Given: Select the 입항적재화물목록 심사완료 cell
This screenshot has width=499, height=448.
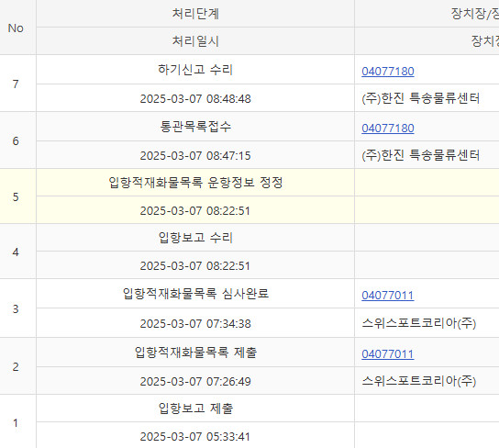Looking at the screenshot, I should pos(195,294).
